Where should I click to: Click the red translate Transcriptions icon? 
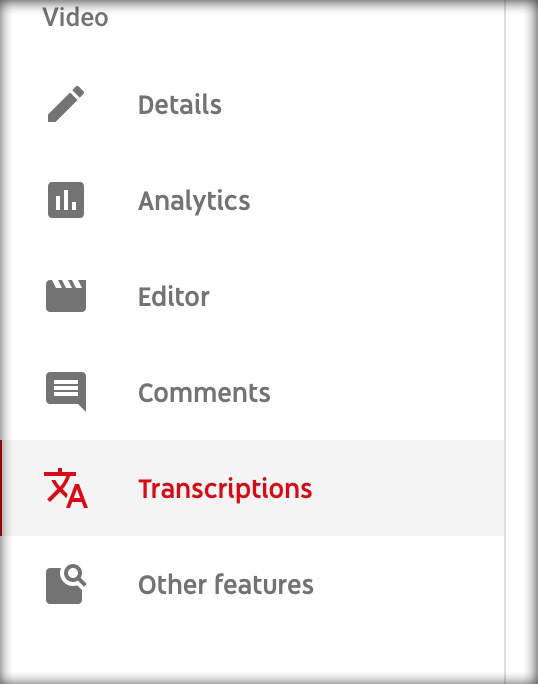tap(66, 488)
